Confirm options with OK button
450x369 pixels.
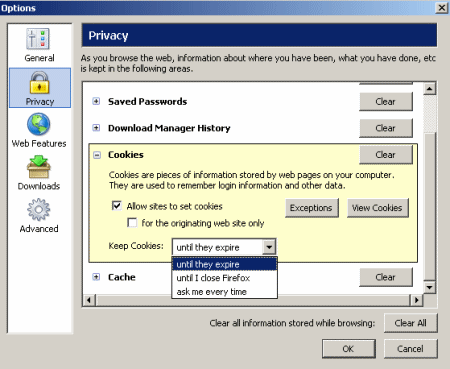(349, 349)
